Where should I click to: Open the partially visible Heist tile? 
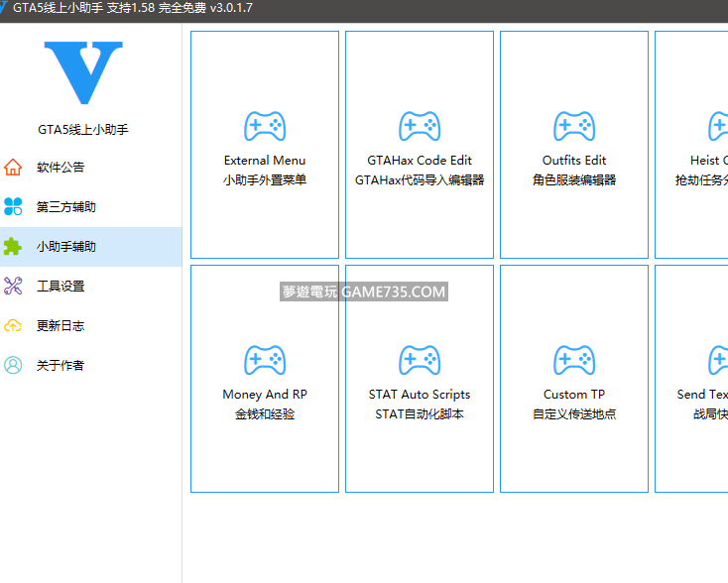pos(692,145)
